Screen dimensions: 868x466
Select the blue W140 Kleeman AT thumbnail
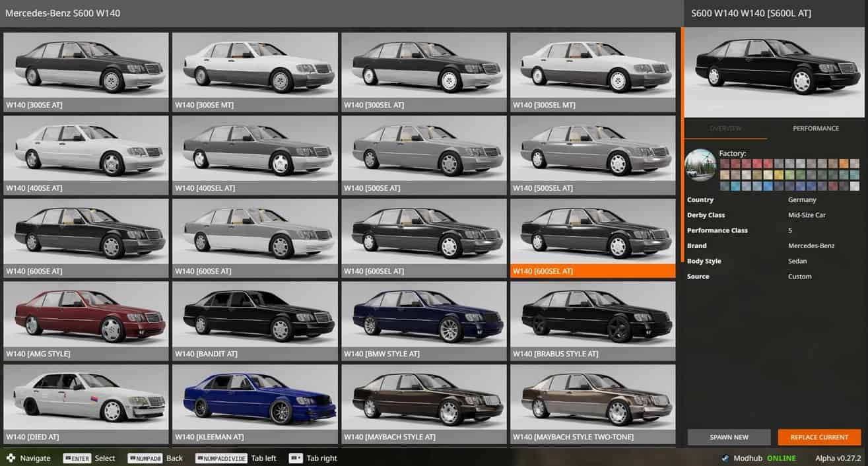pyautogui.click(x=254, y=399)
